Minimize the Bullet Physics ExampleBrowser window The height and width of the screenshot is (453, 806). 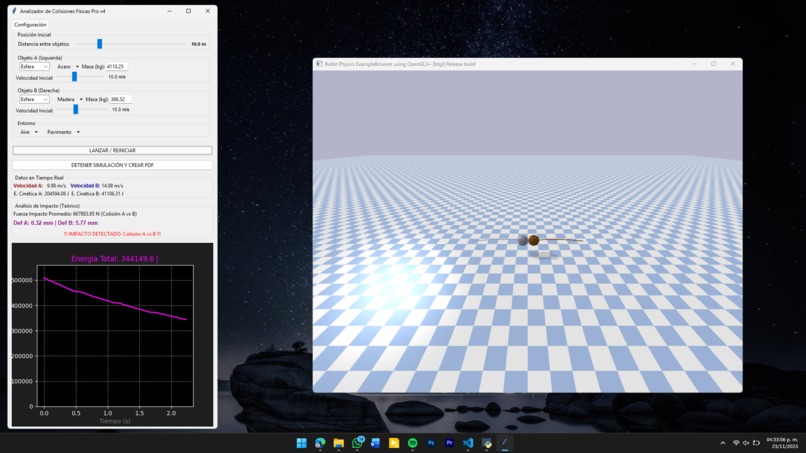click(694, 64)
